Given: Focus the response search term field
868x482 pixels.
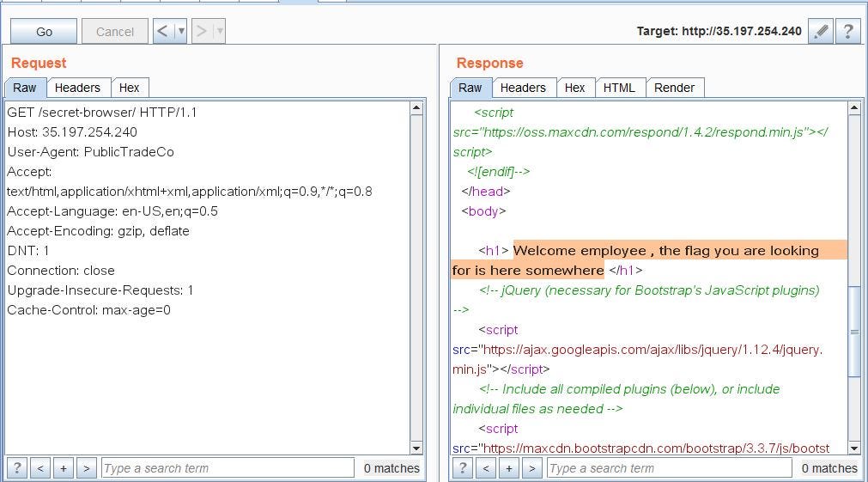Looking at the screenshot, I should pos(670,468).
